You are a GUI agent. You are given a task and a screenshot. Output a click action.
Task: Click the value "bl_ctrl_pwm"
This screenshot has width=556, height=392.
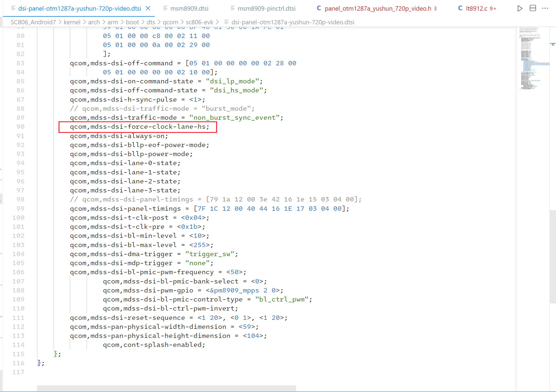click(x=282, y=299)
